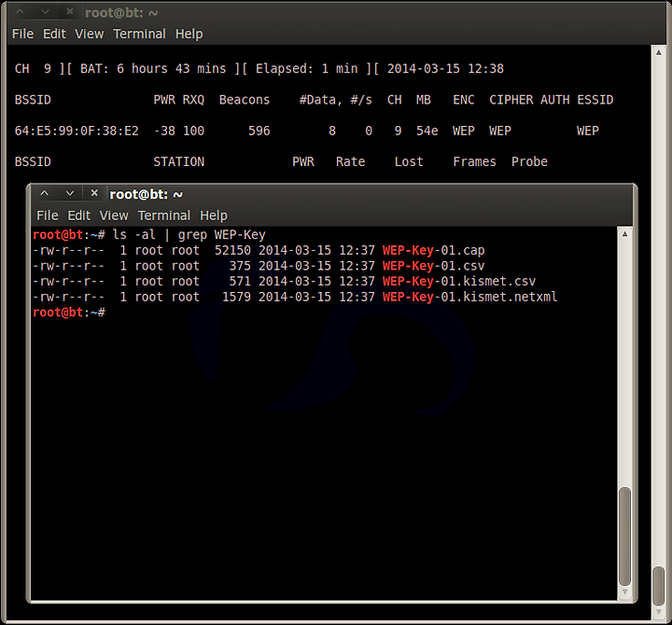Click rate value 54e

coord(427,131)
